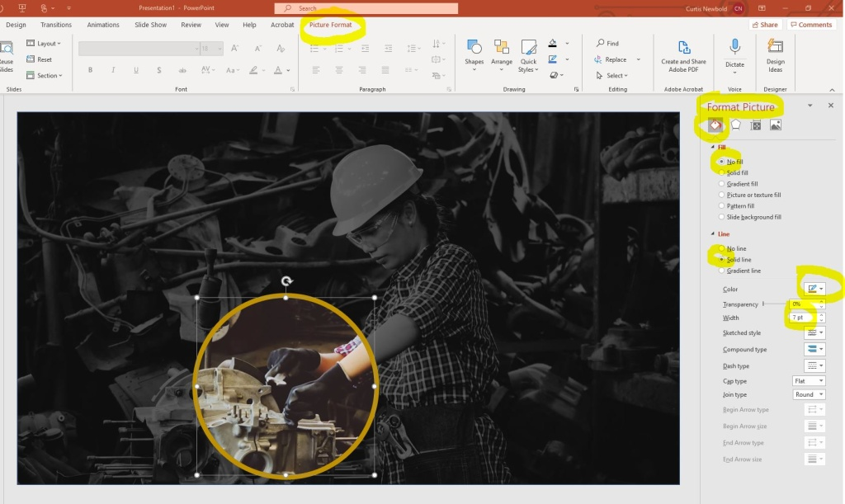Image resolution: width=845 pixels, height=504 pixels.
Task: Click inside the Width field showing 7 pt
Action: click(x=802, y=318)
